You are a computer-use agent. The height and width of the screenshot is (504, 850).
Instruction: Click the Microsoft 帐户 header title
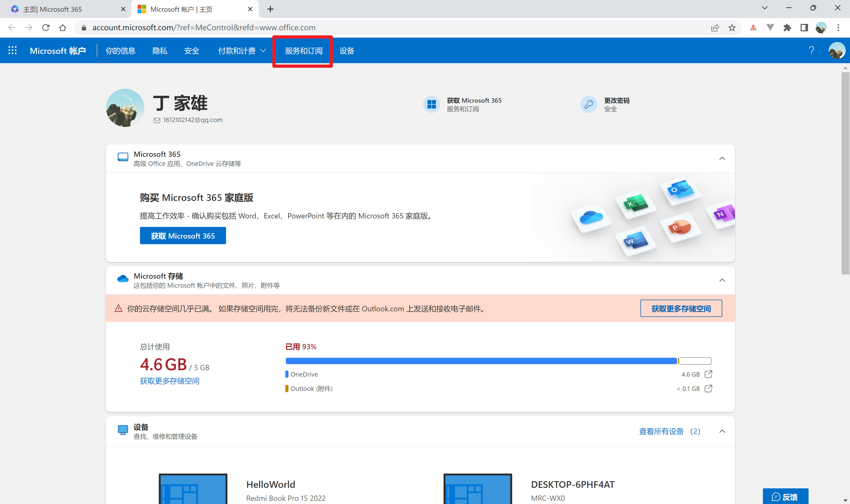point(57,51)
